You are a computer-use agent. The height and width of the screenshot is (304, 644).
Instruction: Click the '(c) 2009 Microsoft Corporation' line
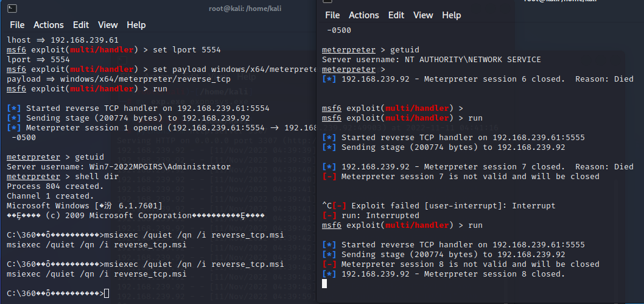[x=136, y=216]
